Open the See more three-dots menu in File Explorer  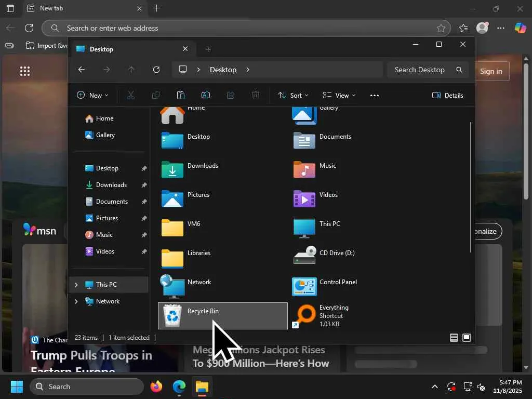click(x=374, y=96)
